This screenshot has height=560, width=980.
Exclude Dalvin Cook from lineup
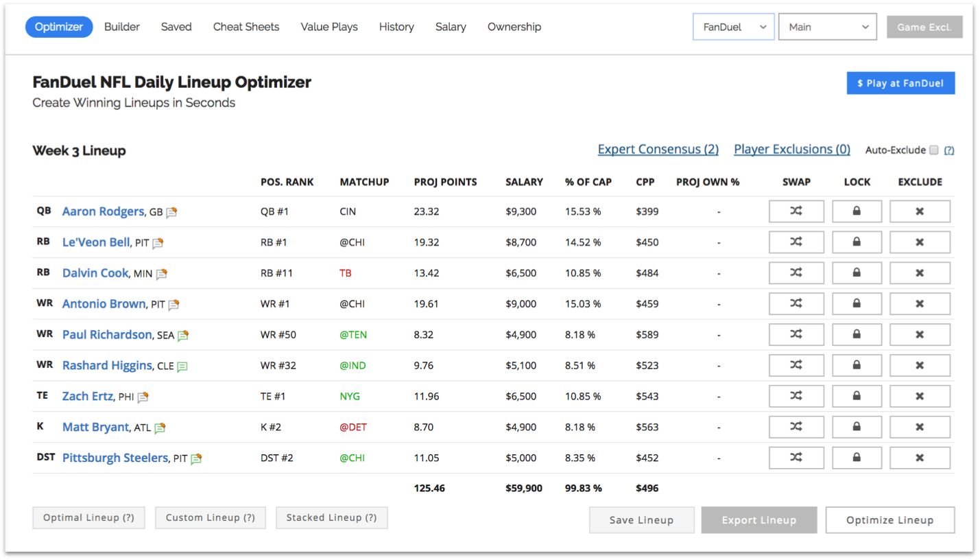(x=920, y=273)
